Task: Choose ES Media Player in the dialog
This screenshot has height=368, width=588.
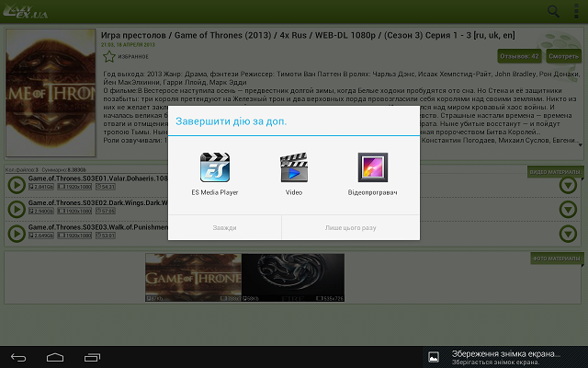Action: (x=215, y=174)
